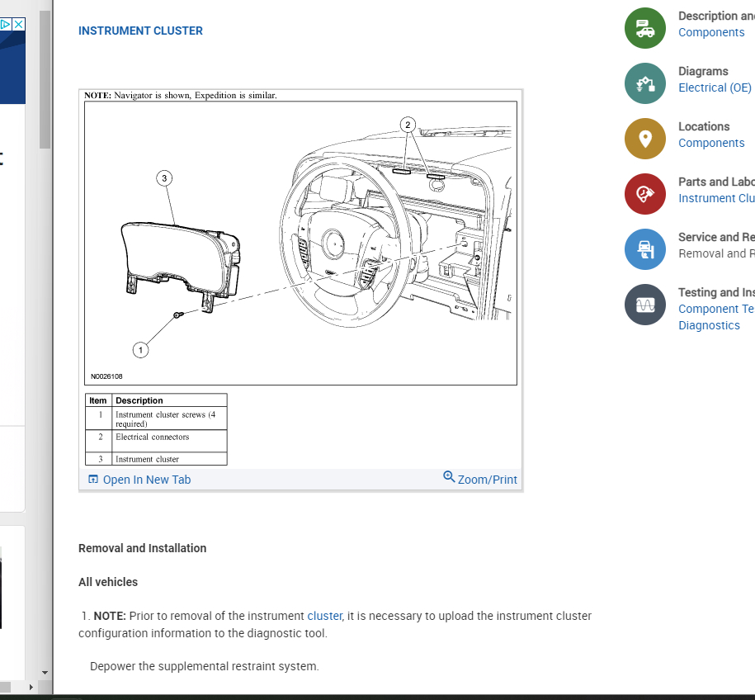The height and width of the screenshot is (700, 755).
Task: Open the dark Testing and Inspection icon
Action: tap(644, 305)
